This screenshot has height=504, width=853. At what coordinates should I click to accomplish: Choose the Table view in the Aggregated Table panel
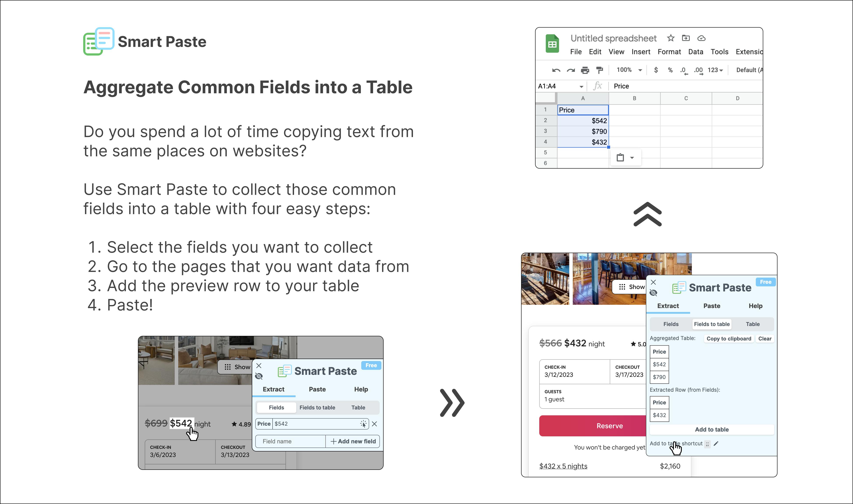point(753,324)
